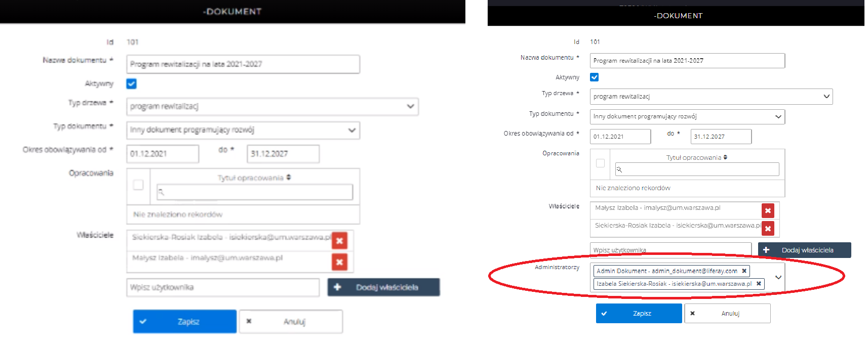868x348 pixels.
Task: Remove owner Małysz Izabela in the right form
Action: [x=768, y=210]
